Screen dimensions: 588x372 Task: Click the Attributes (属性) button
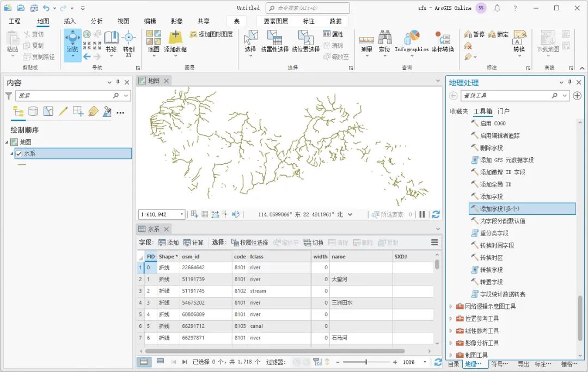pos(333,34)
